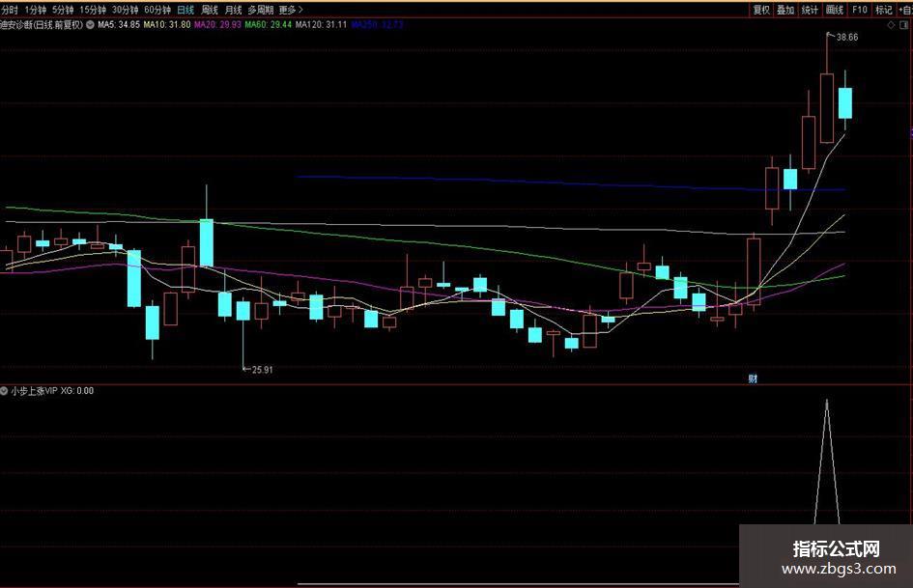Click the MA60: 29.44 legend value

click(x=268, y=25)
